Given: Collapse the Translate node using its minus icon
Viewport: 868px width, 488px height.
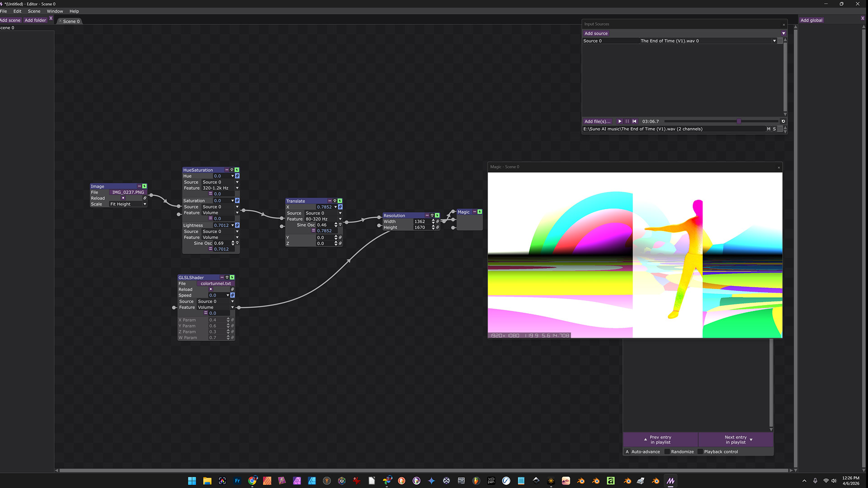Looking at the screenshot, I should click(330, 201).
